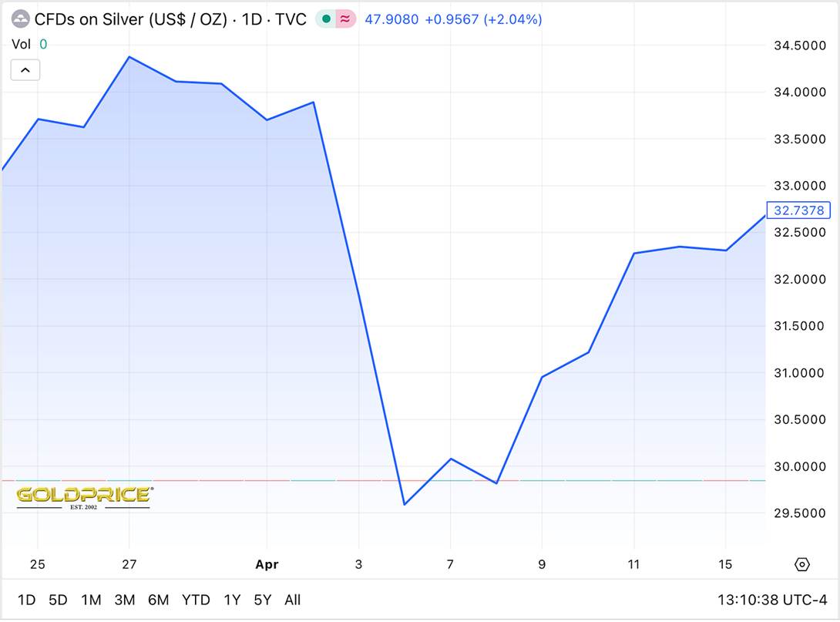Image resolution: width=840 pixels, height=622 pixels.
Task: Display All time range data
Action: [293, 600]
